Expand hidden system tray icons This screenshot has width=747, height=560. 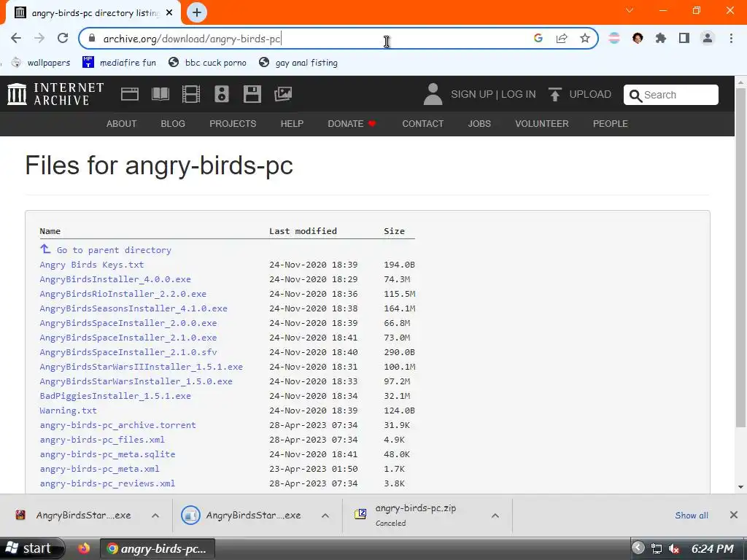coord(638,548)
